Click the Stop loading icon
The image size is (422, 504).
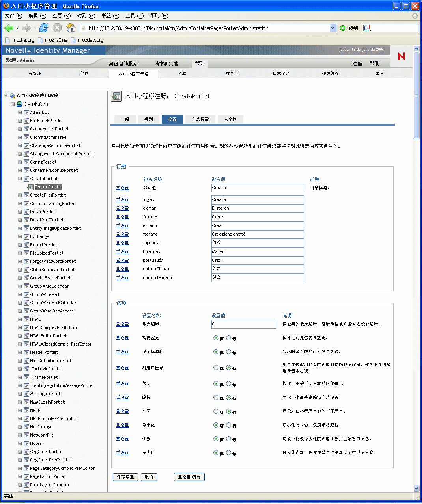point(57,28)
